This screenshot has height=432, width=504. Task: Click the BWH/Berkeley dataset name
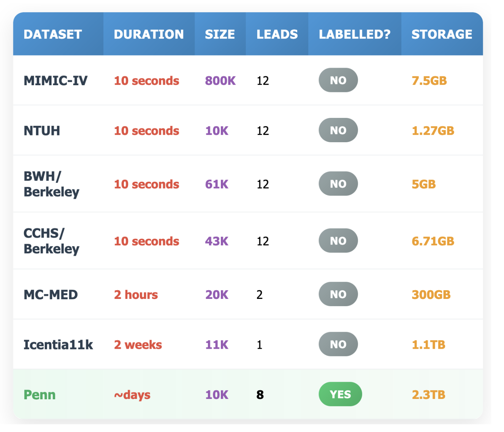point(51,184)
